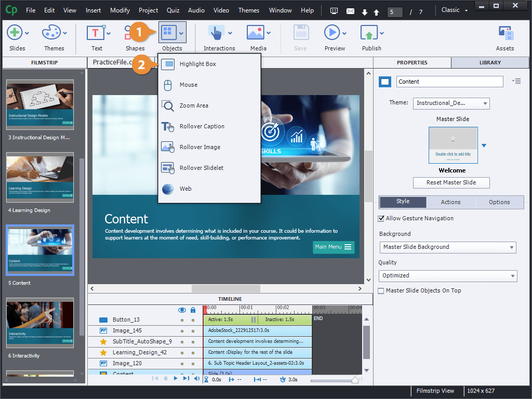The width and height of the screenshot is (532, 399).
Task: Click the Preview play icon
Action: [x=331, y=33]
